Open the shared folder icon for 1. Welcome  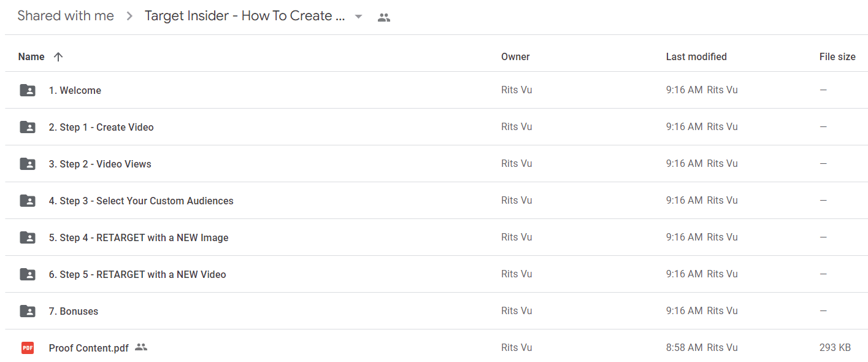28,90
